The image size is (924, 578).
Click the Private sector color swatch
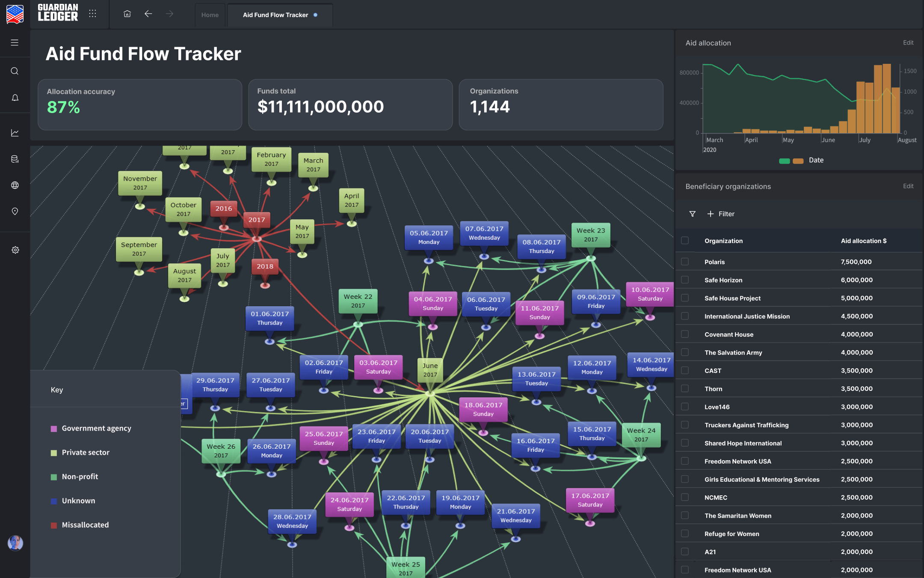tap(54, 453)
